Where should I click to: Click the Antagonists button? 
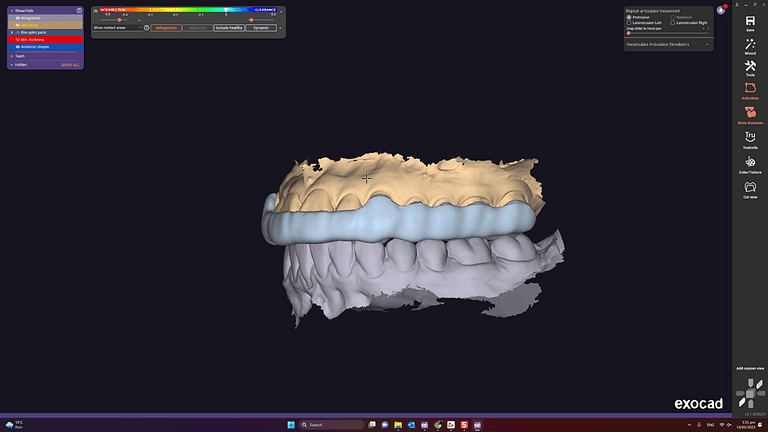167,28
